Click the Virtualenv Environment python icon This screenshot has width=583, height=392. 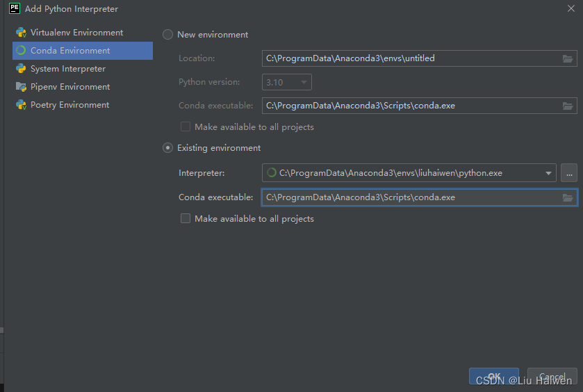click(21, 33)
